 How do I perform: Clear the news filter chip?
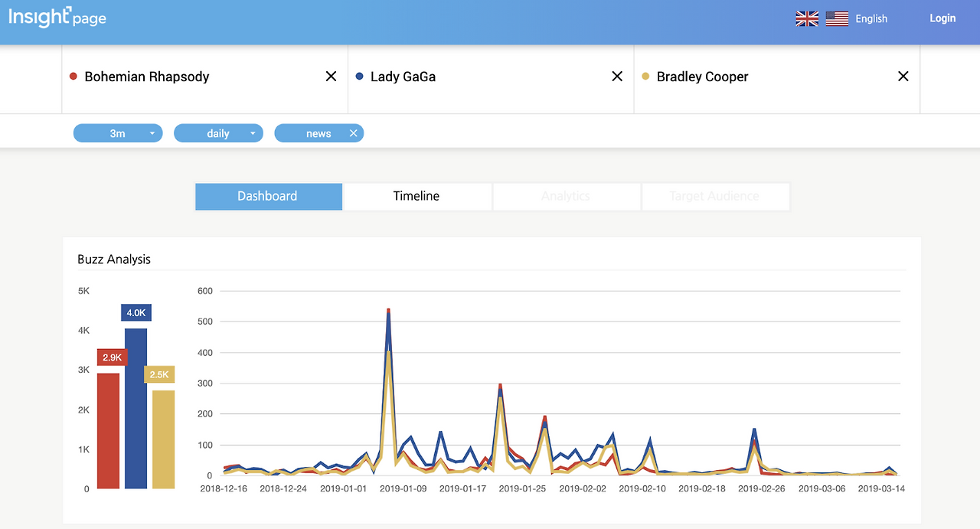[353, 133]
